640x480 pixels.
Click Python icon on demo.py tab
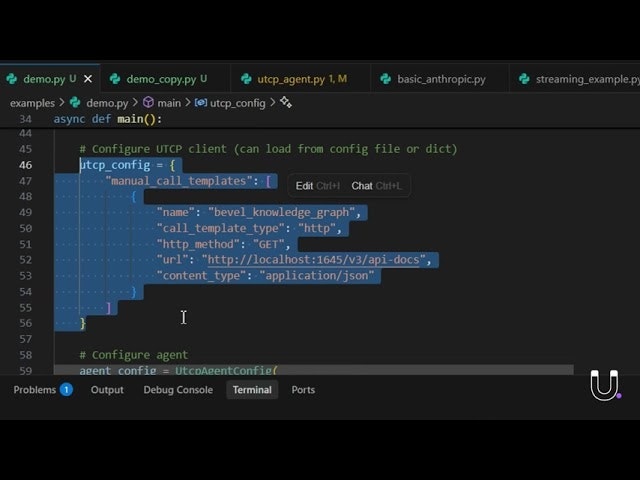tap(12, 79)
